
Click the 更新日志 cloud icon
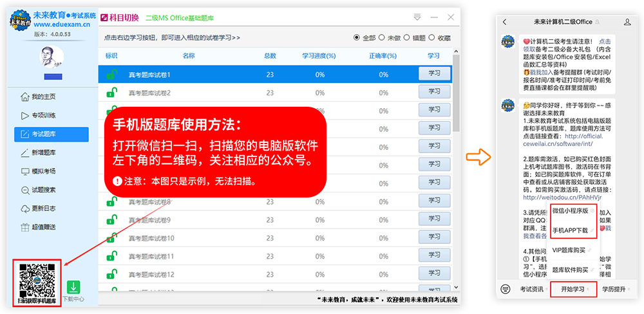click(x=25, y=208)
